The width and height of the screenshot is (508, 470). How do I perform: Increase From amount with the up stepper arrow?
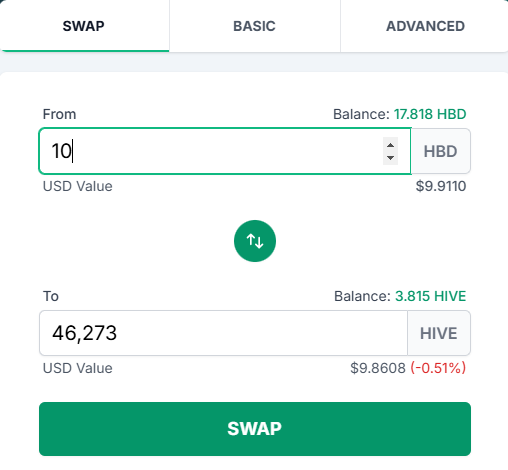[x=390, y=145]
